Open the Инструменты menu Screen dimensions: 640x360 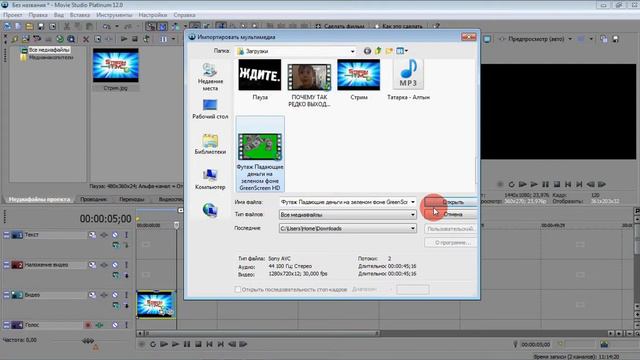point(114,15)
